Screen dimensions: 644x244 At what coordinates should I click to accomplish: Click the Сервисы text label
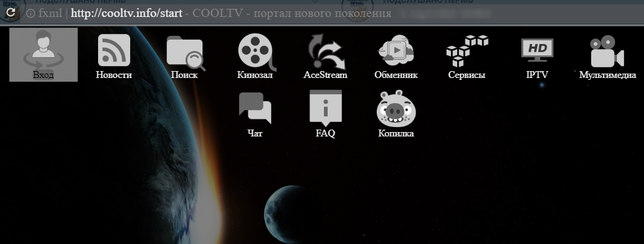click(467, 75)
